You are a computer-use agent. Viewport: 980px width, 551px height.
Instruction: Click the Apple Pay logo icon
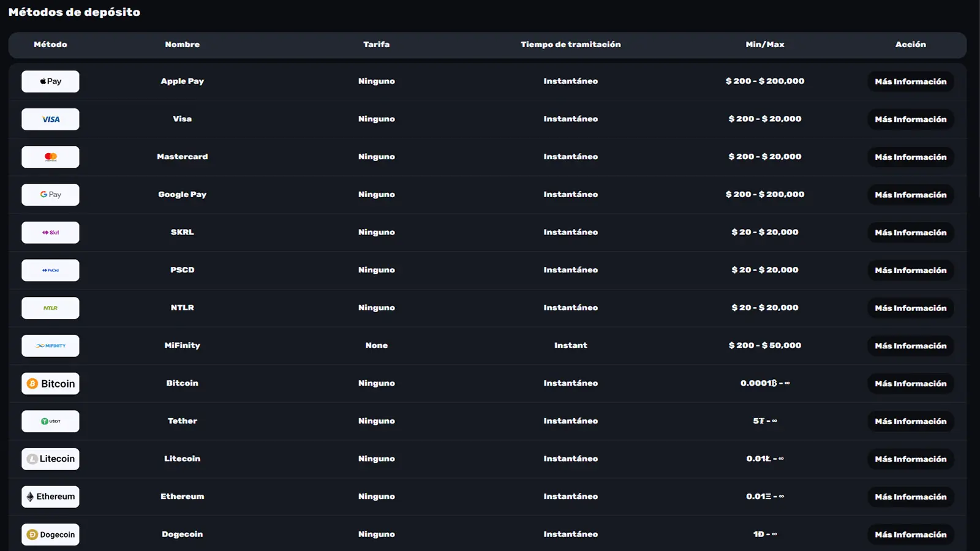(x=50, y=81)
